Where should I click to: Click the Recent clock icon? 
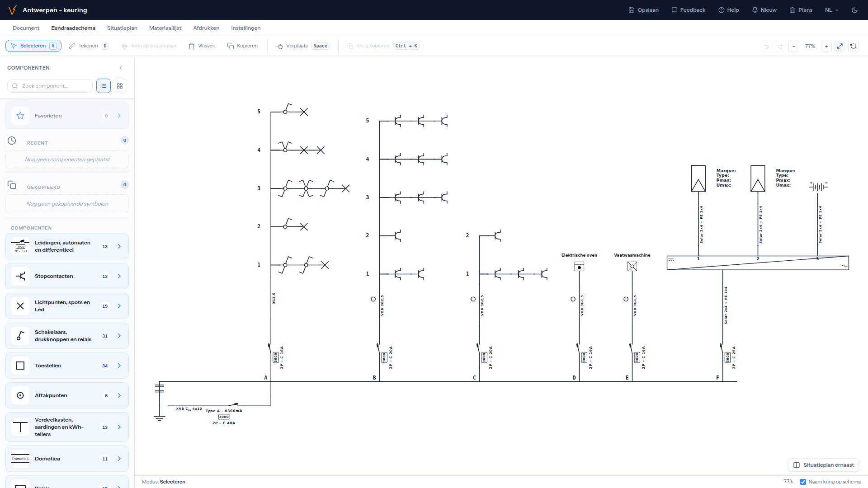(12, 141)
